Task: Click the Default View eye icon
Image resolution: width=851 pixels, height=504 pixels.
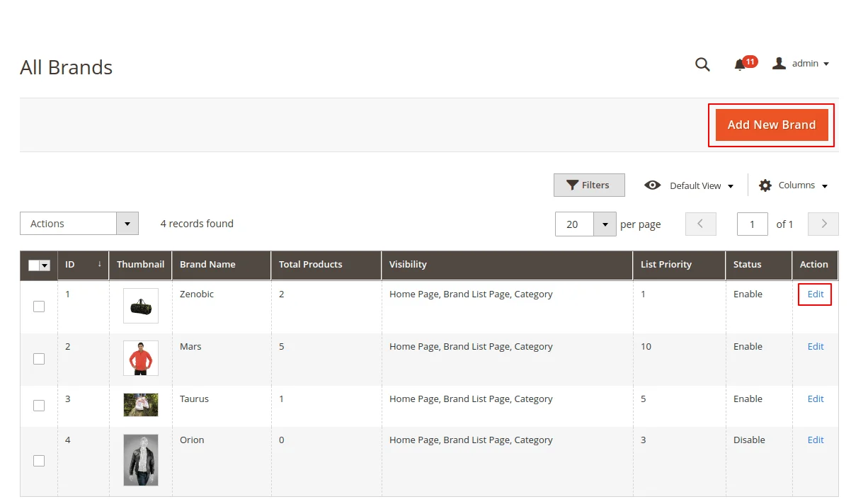Action: (652, 185)
